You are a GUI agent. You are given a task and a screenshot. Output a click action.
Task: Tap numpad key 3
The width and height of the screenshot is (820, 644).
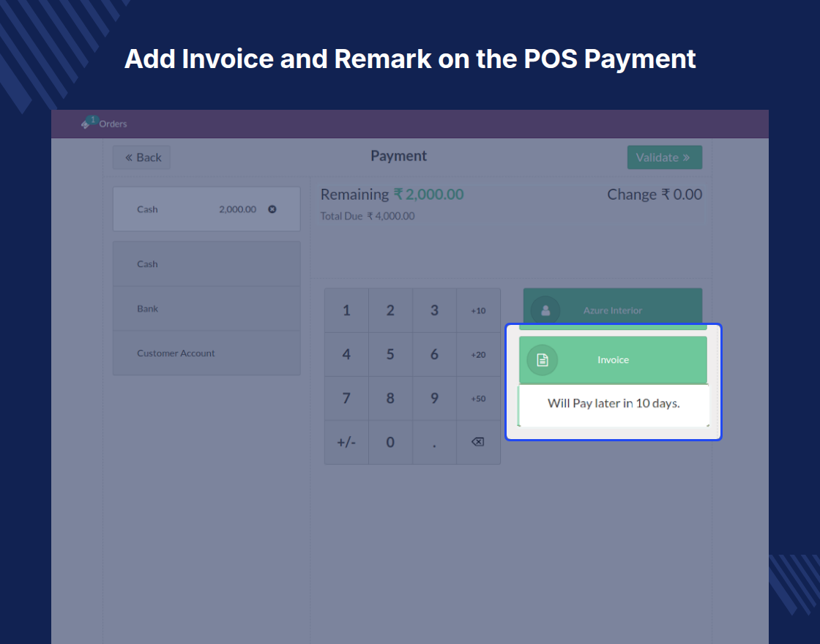coord(434,310)
